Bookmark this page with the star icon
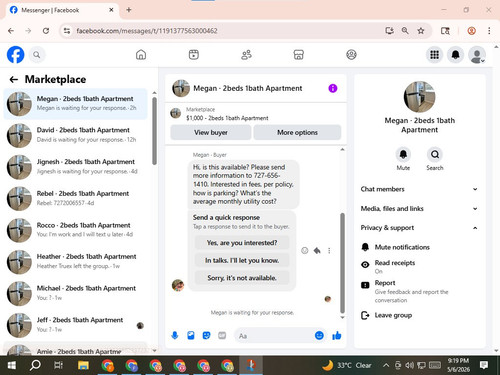500x375 pixels. pos(421,31)
